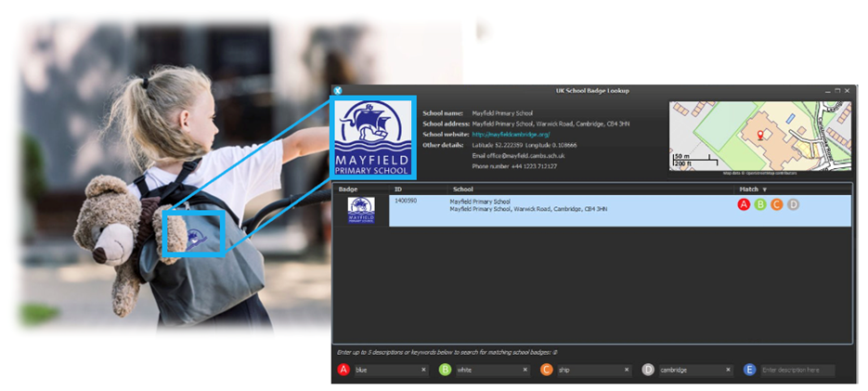Clear the 'white' keyword with its X
868x391 pixels.
[525, 370]
